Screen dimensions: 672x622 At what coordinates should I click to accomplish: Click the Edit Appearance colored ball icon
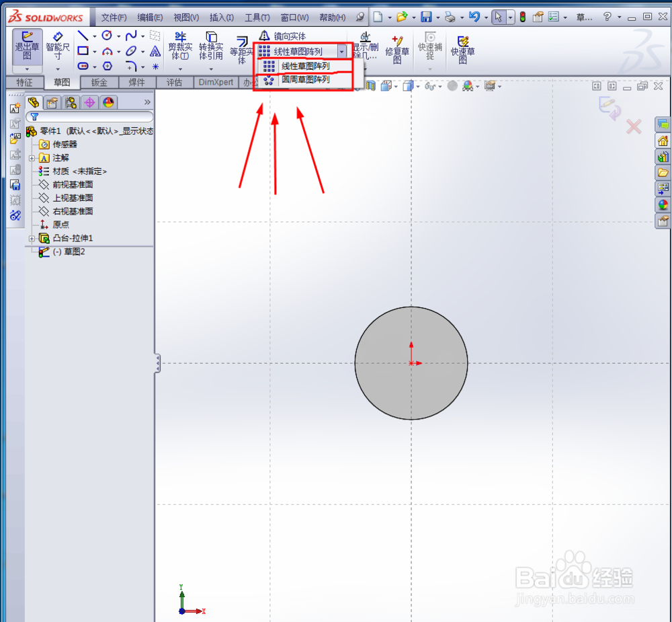tap(467, 86)
